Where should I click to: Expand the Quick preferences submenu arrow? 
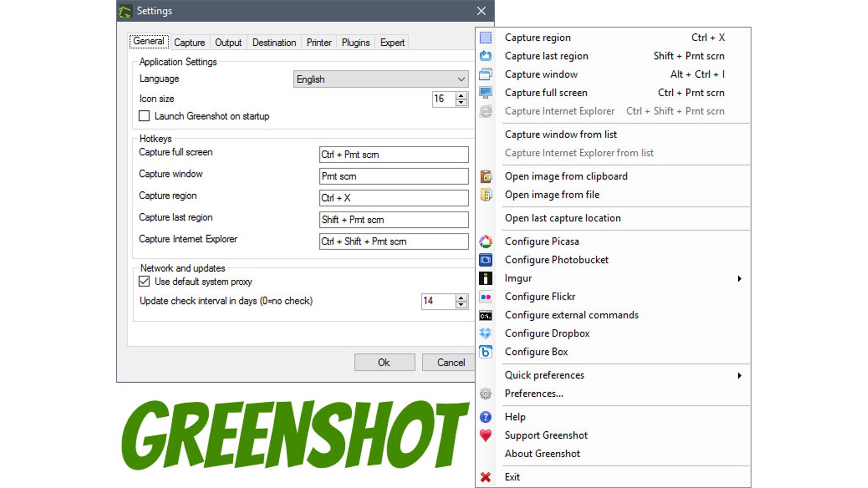[740, 375]
